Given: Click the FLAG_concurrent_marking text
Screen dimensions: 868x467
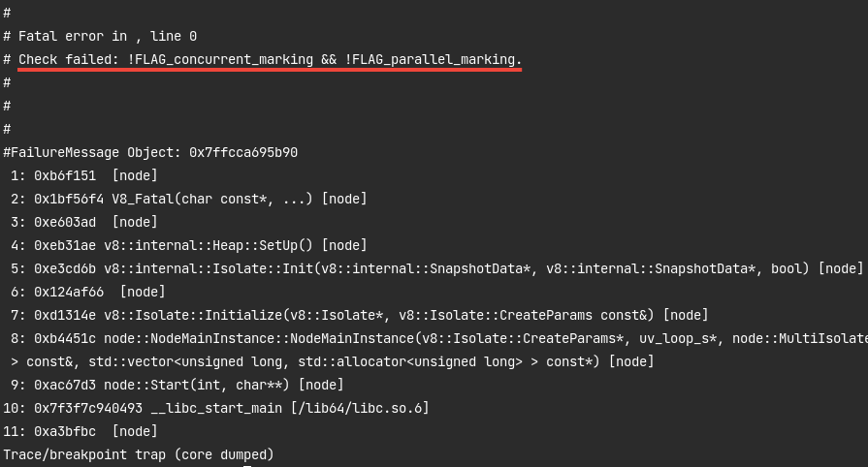Looking at the screenshot, I should tap(224, 59).
